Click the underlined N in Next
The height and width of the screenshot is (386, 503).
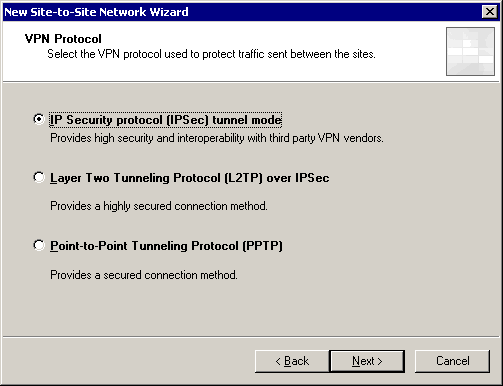tap(356, 361)
